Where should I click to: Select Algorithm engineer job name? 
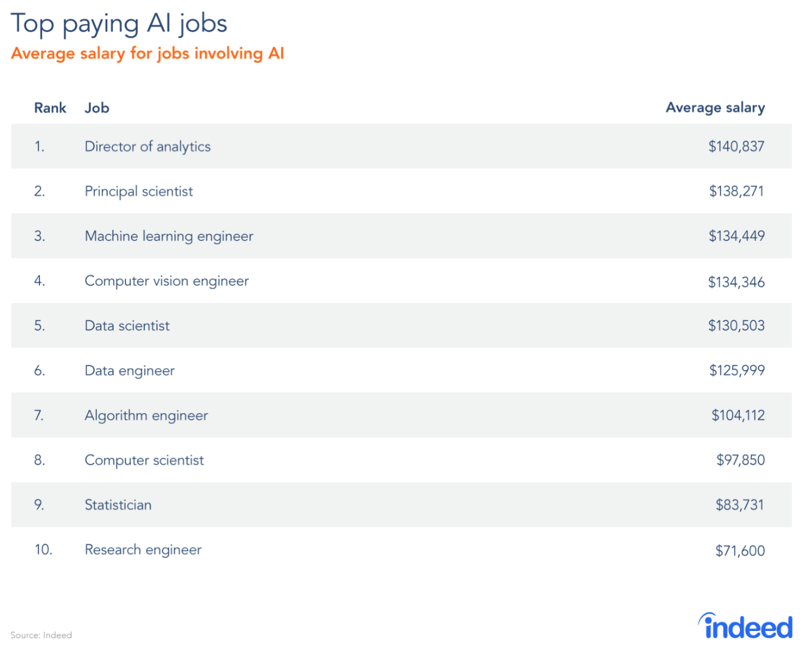click(x=146, y=416)
